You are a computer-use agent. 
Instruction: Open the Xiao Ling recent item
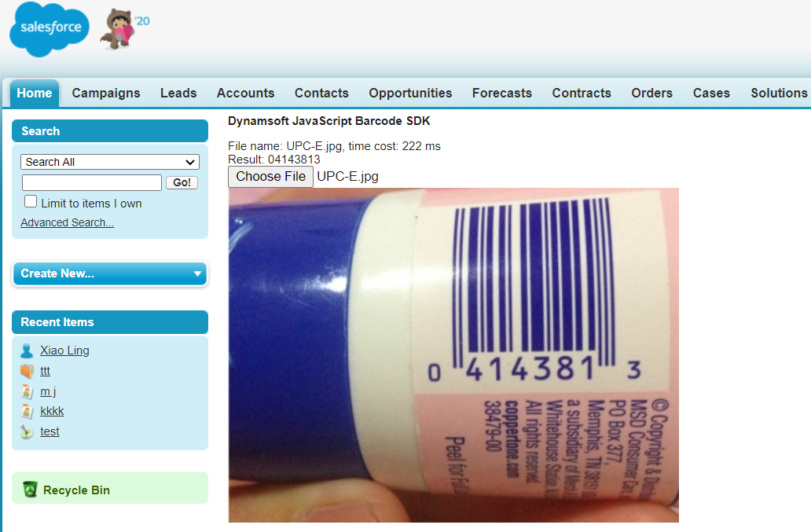[64, 350]
